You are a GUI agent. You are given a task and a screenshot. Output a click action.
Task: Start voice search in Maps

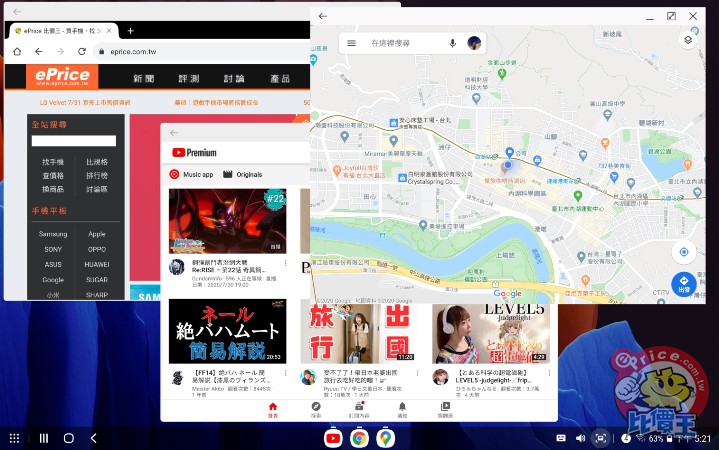[x=453, y=43]
